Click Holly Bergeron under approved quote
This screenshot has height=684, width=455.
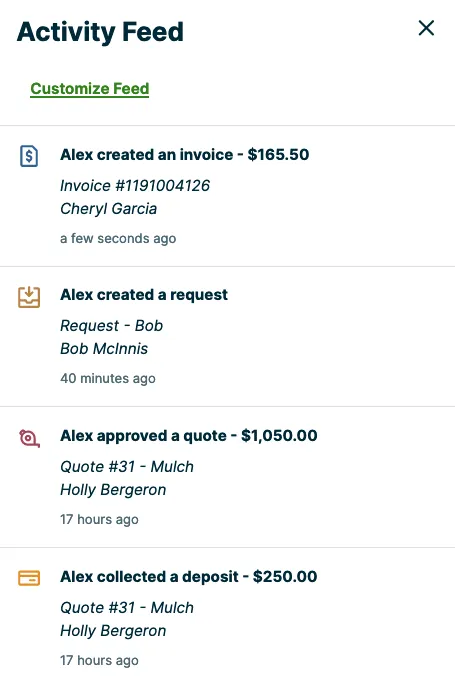(113, 490)
